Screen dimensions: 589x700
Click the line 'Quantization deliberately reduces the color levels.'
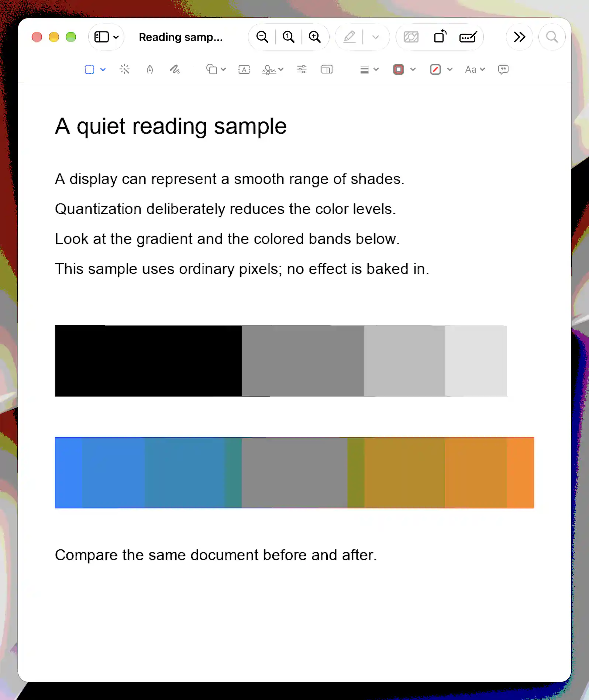[225, 209]
